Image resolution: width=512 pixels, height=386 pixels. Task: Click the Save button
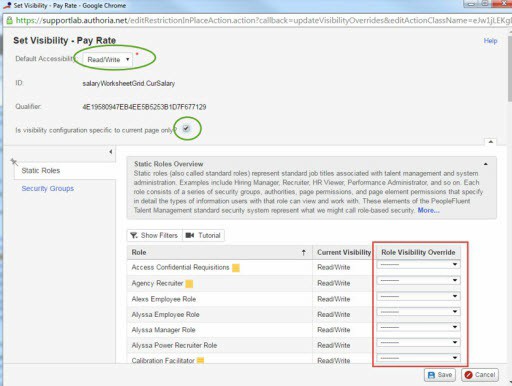pyautogui.click(x=440, y=375)
